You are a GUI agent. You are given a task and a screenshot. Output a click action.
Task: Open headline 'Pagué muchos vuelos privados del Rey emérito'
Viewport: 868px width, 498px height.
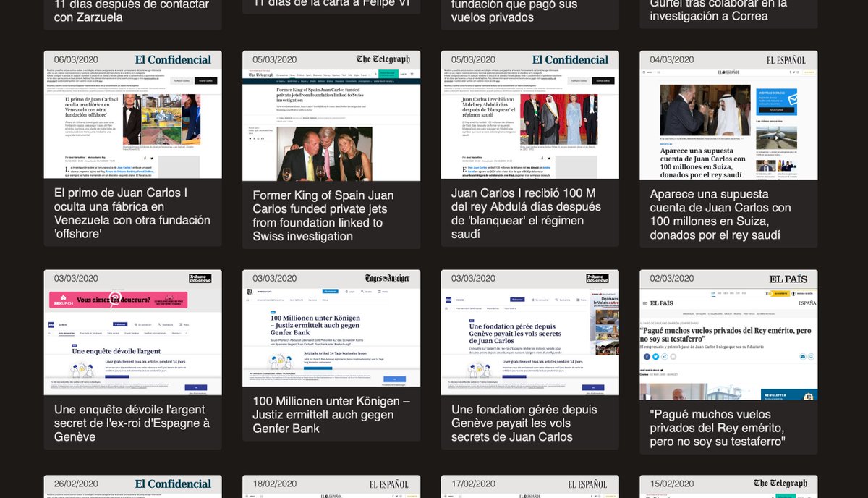(x=718, y=428)
